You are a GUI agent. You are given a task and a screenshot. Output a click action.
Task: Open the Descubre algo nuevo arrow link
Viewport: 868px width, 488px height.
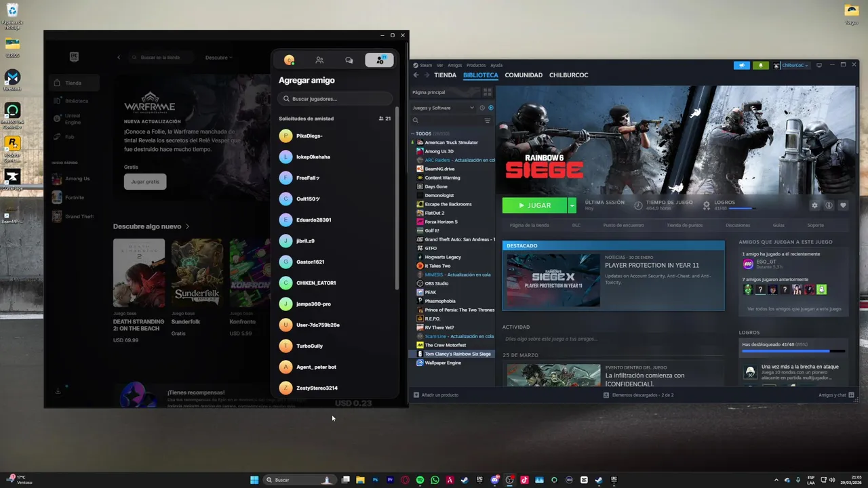[151, 226]
